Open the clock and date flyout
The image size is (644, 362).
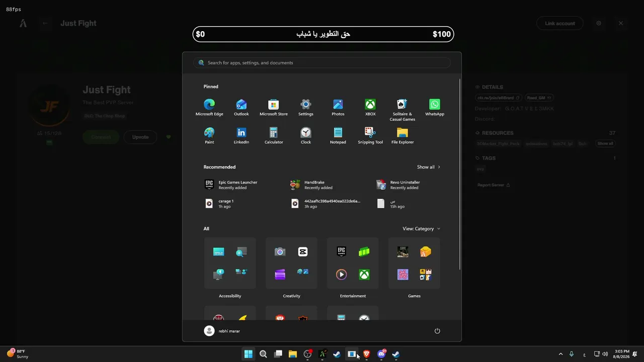tap(622, 354)
